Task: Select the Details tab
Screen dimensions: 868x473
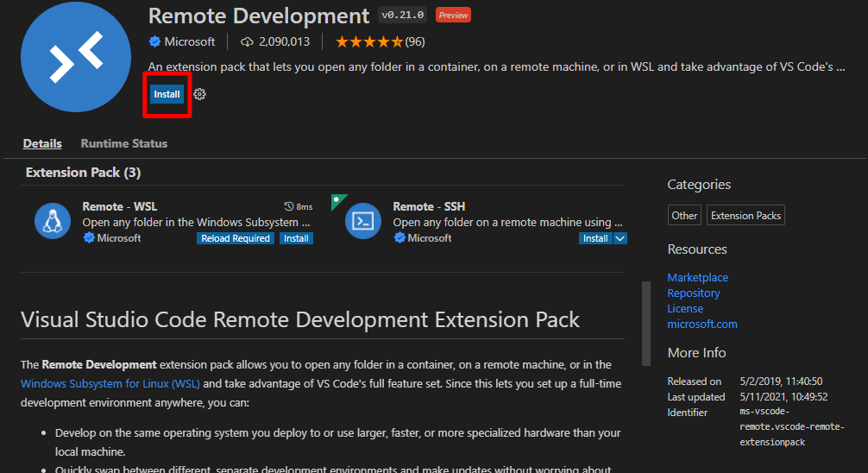Action: 42,143
